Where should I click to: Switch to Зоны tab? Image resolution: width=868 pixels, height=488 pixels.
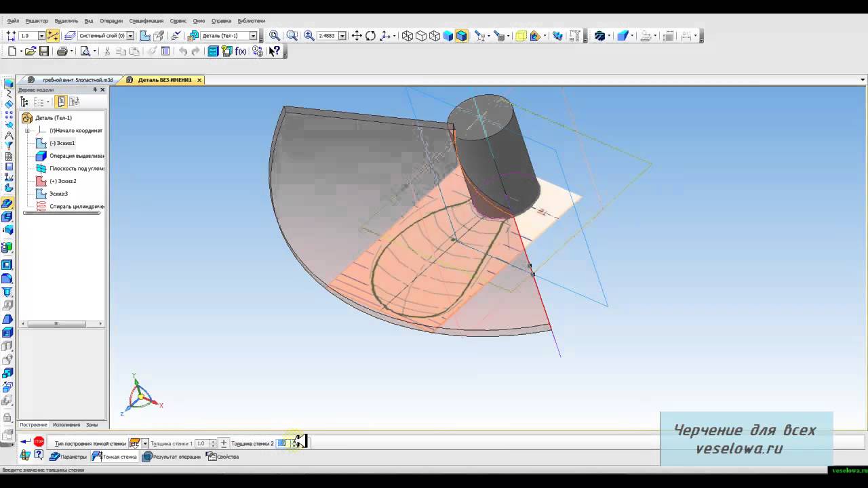point(92,425)
